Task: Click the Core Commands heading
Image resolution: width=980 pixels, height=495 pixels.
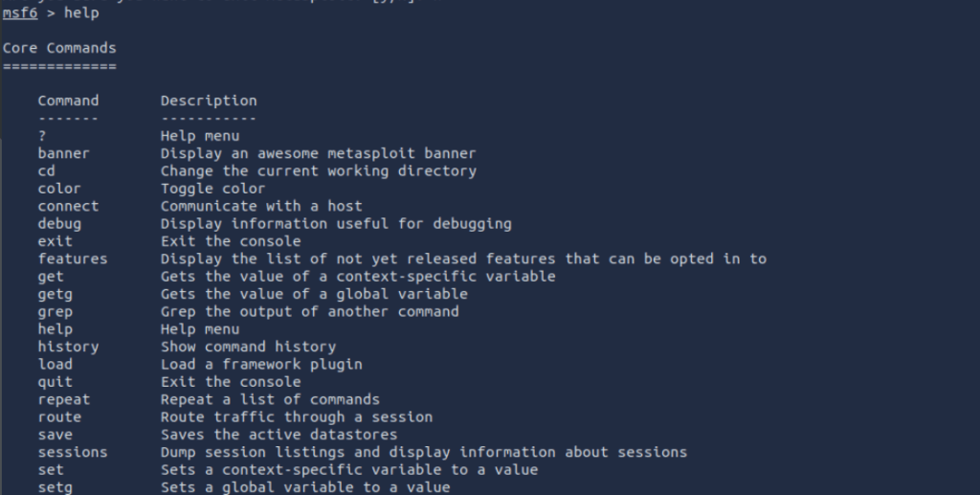Action: pos(59,48)
